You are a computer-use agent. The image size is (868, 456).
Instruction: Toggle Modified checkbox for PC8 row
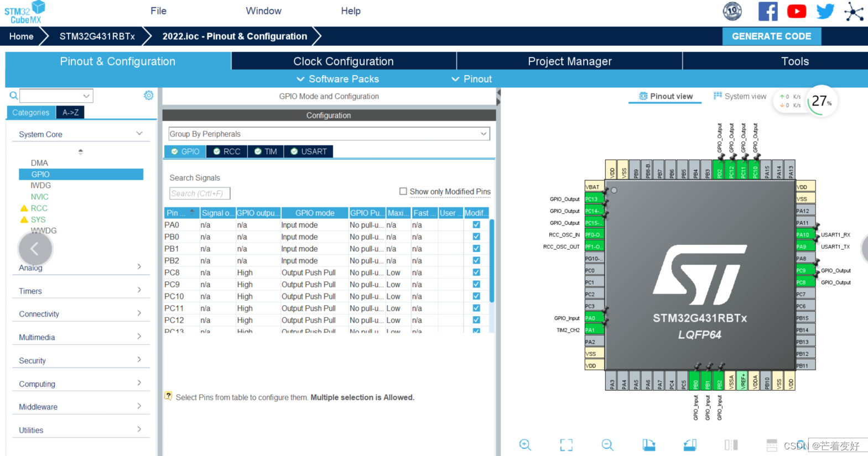click(476, 272)
